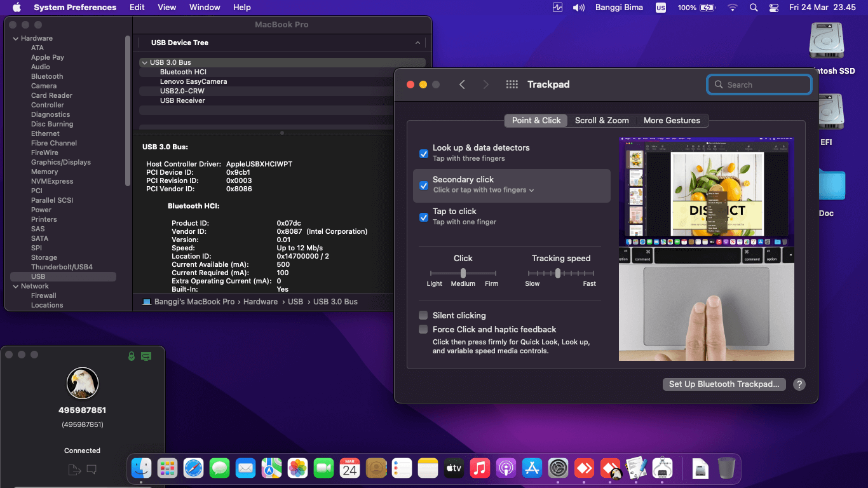Uncheck Look up & data detectors
868x488 pixels.
click(x=423, y=154)
